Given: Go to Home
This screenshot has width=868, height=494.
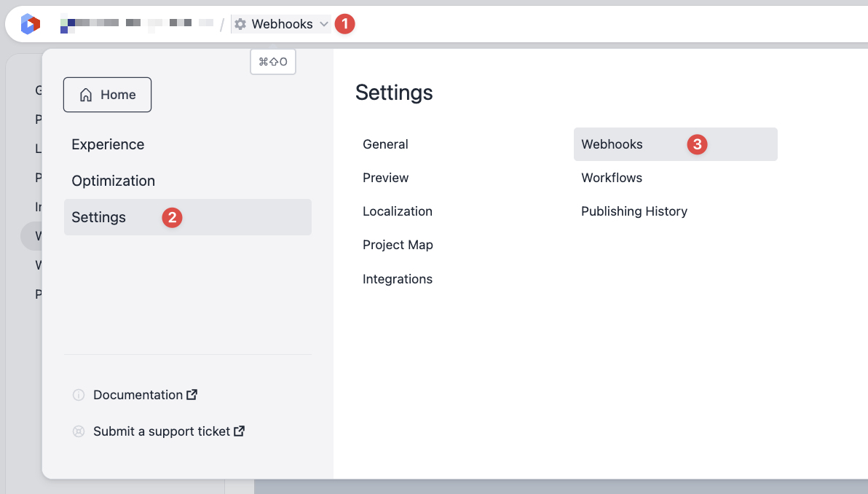Looking at the screenshot, I should 108,95.
